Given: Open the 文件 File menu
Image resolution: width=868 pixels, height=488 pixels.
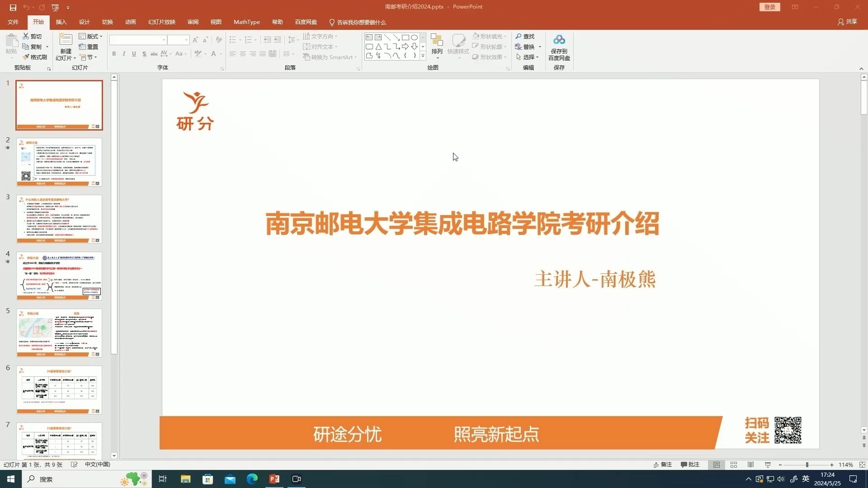Looking at the screenshot, I should coord(13,22).
